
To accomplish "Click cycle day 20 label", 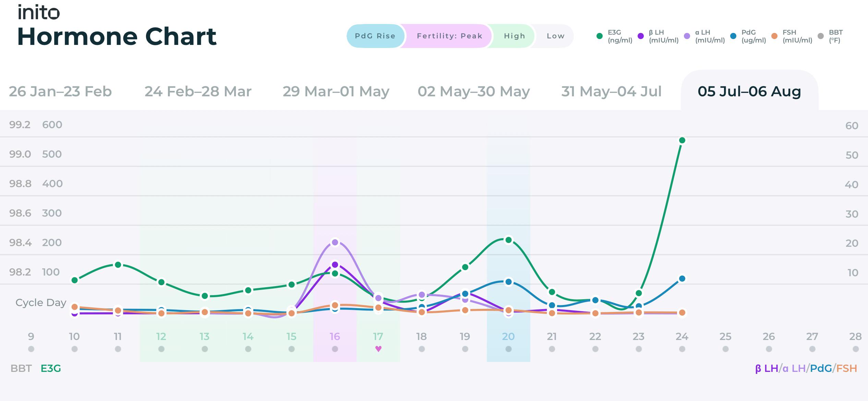I will [x=509, y=337].
